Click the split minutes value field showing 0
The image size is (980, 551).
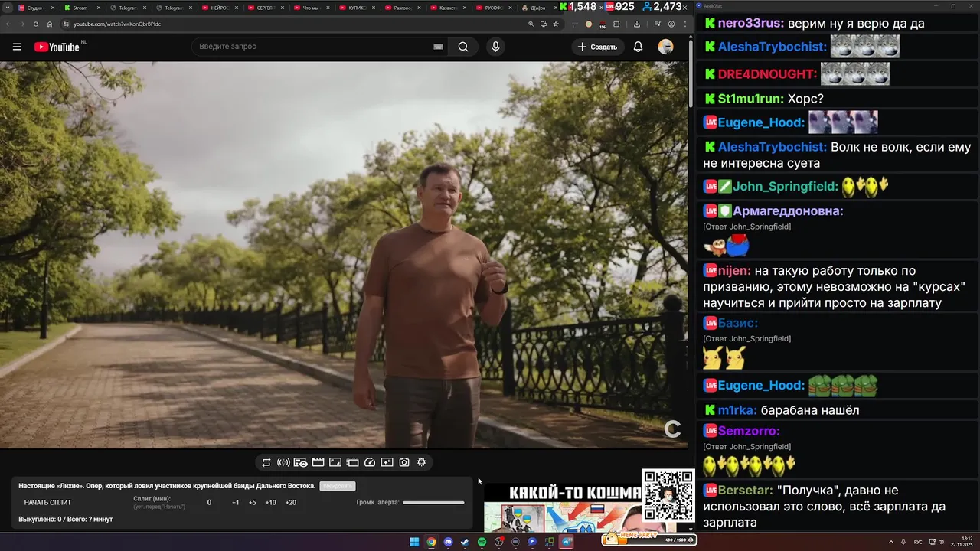pos(209,503)
